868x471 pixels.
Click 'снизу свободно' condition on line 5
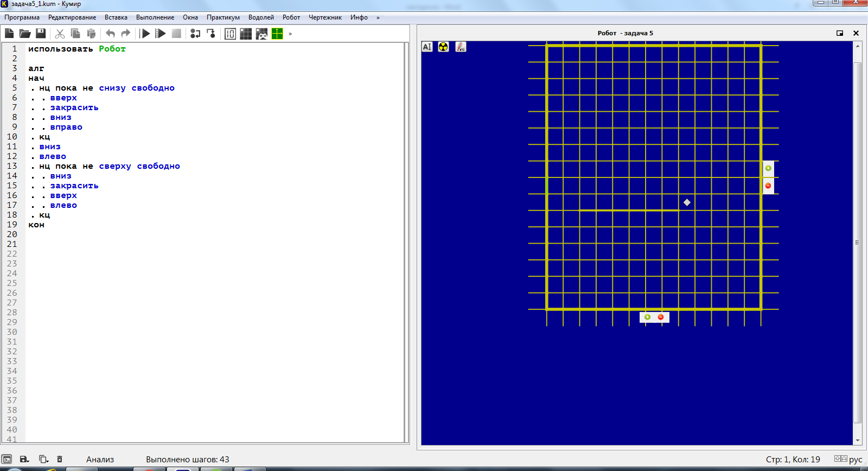click(137, 88)
